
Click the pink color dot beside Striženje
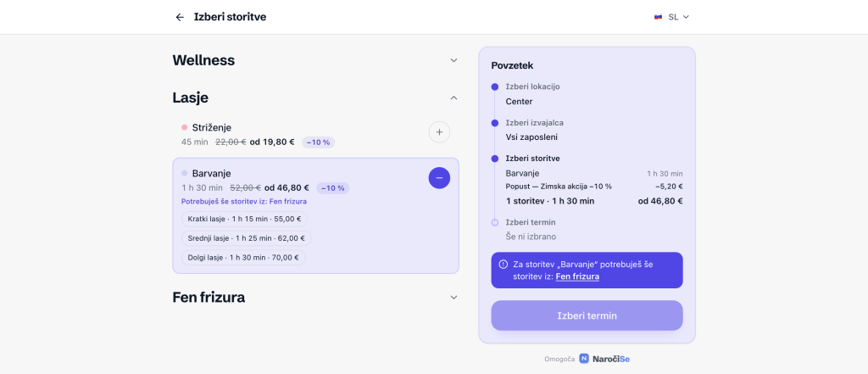185,127
